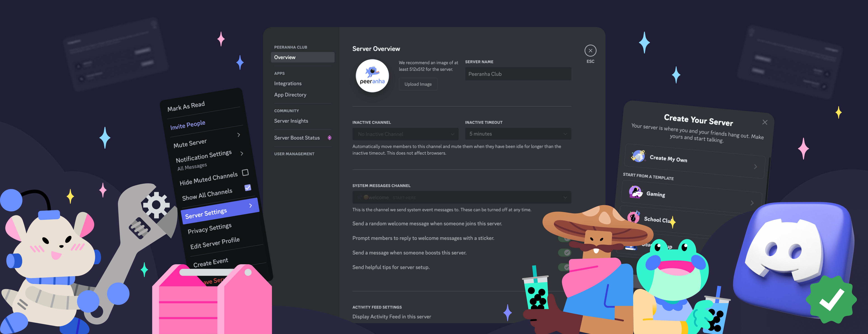Click the Server Name input field
This screenshot has width=868, height=334.
click(518, 74)
